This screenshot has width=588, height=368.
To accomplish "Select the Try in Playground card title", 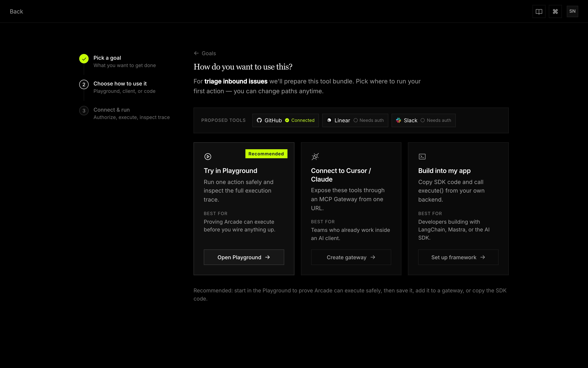I will (230, 171).
